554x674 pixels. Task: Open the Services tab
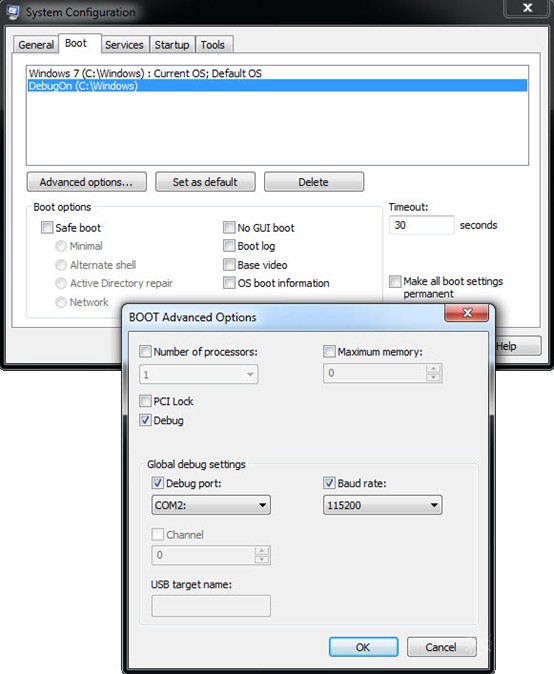[x=125, y=45]
